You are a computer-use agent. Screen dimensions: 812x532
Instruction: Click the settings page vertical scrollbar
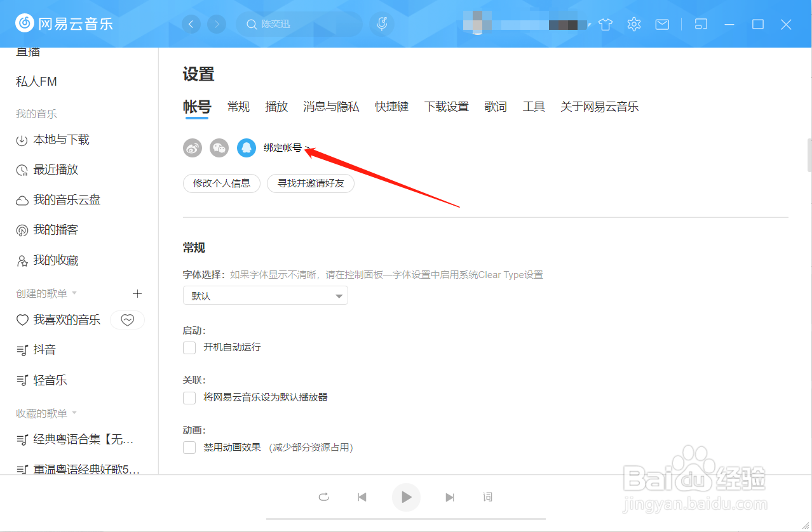coord(809,154)
